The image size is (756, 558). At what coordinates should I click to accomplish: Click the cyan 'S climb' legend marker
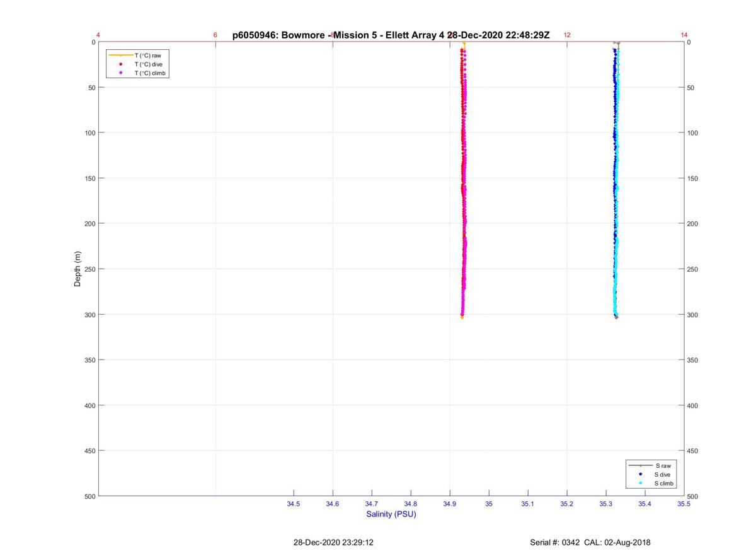click(x=641, y=483)
